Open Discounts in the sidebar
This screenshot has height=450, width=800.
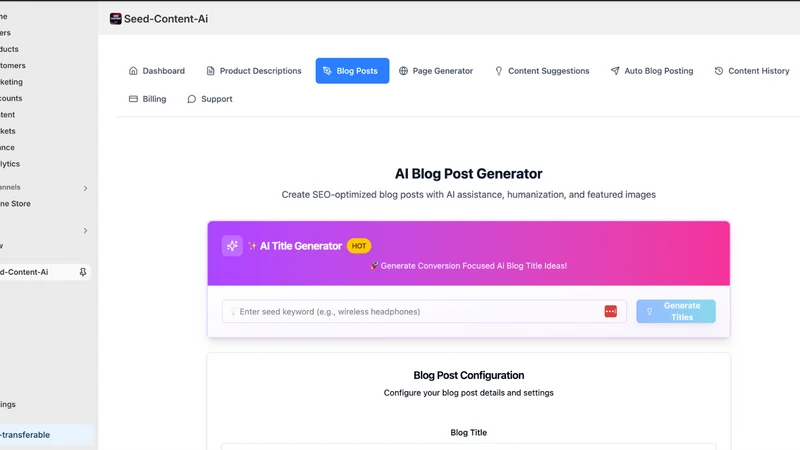tap(11, 98)
